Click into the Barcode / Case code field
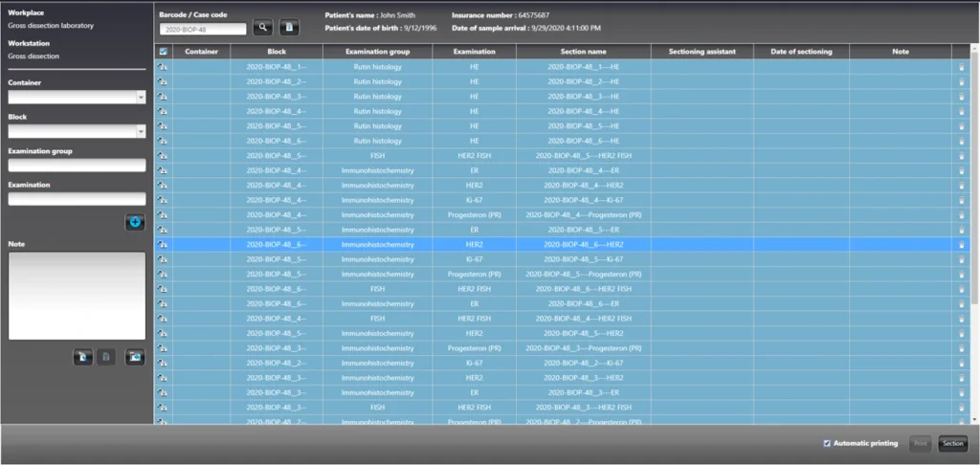980x465 pixels. pos(203,29)
